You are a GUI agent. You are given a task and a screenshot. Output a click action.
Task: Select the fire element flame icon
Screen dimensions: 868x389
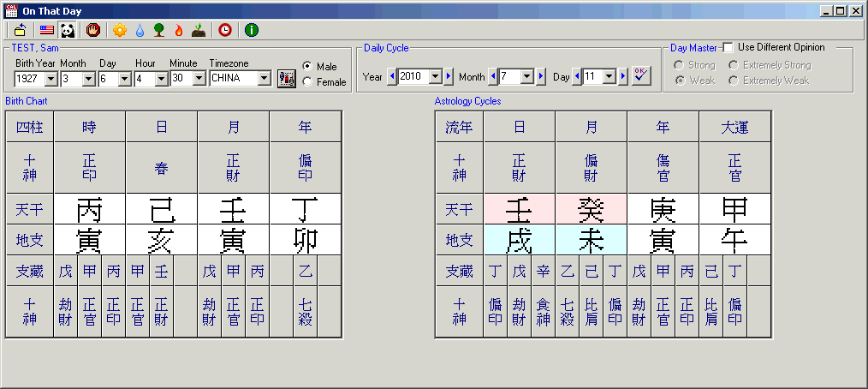[179, 30]
